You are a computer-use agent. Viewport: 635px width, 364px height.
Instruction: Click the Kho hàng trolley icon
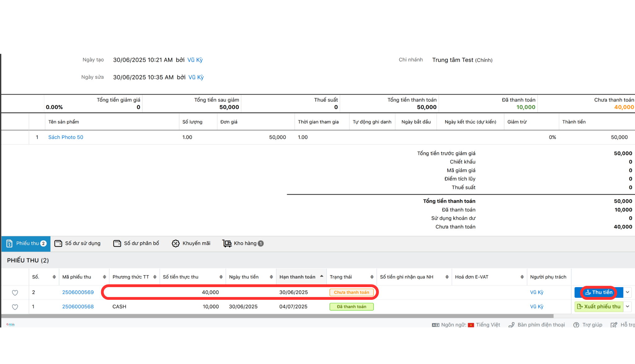point(227,243)
